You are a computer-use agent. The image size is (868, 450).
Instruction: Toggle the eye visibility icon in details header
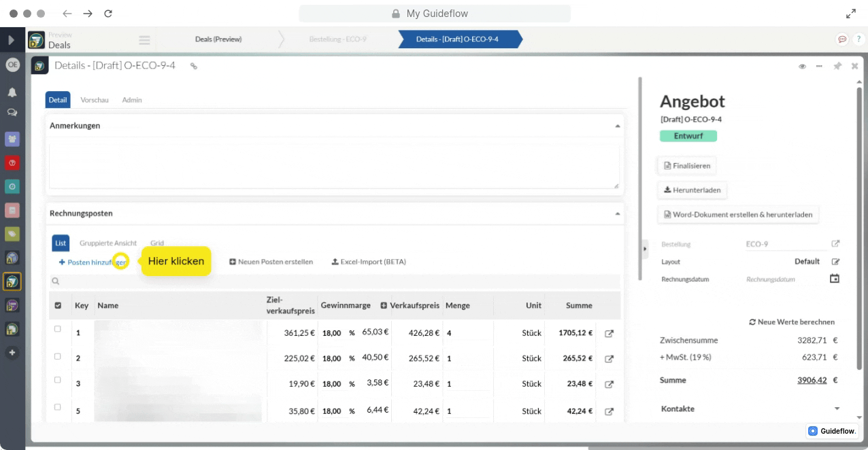pyautogui.click(x=802, y=66)
